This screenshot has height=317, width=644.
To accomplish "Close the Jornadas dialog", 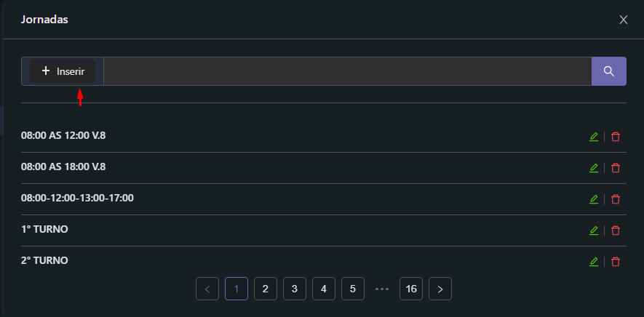I will 624,20.
